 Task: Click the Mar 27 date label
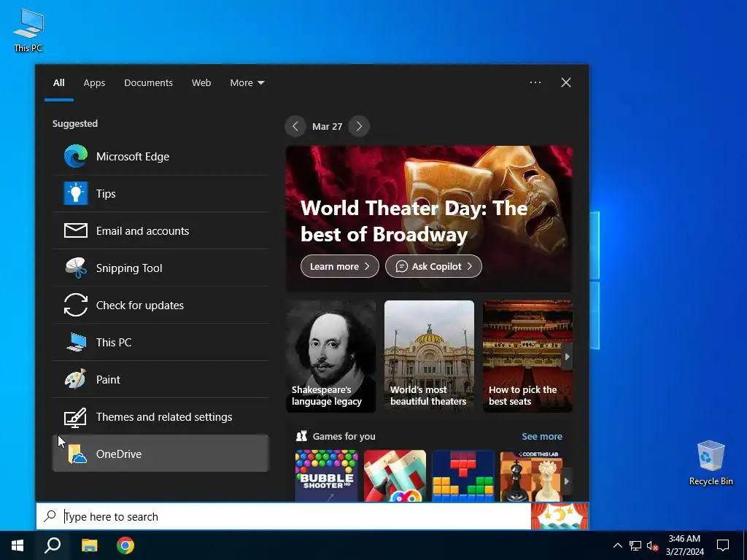328,126
